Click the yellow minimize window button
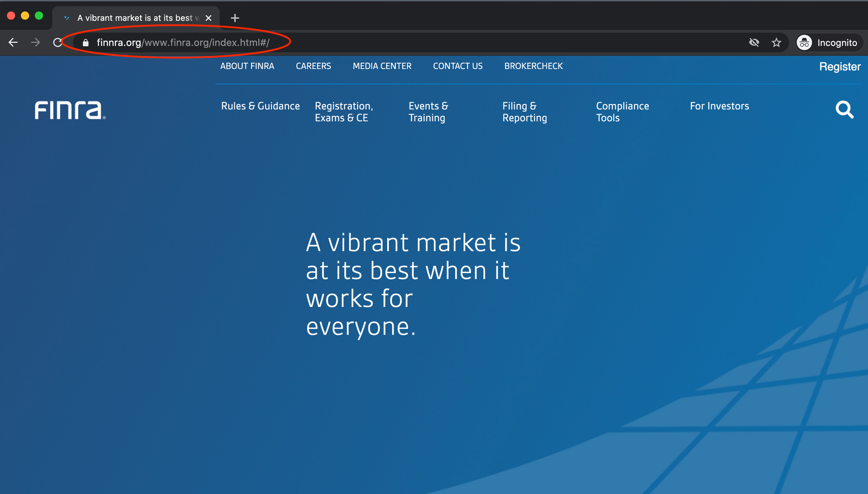Viewport: 868px width, 494px height. [25, 16]
